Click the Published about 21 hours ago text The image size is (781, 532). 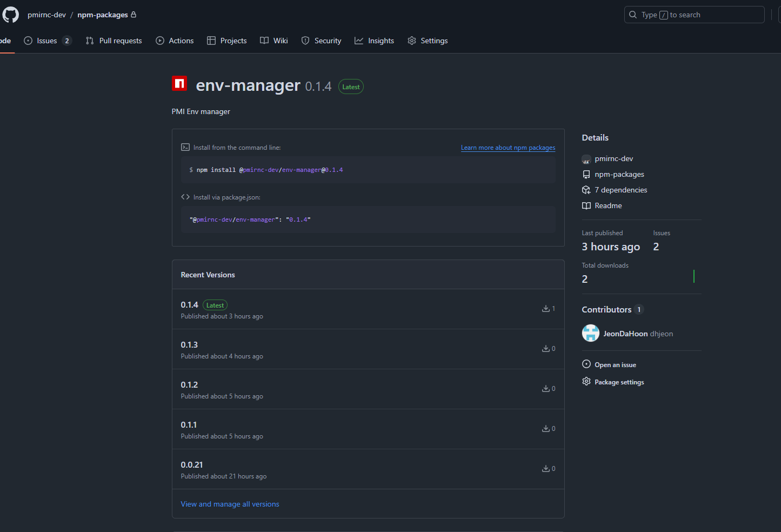(x=223, y=476)
